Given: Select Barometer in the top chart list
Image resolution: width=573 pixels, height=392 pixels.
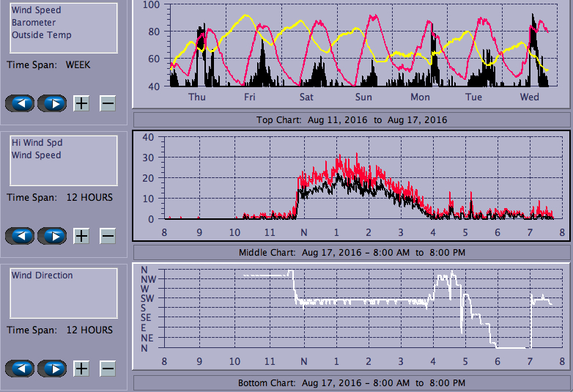Looking at the screenshot, I should click(x=33, y=23).
